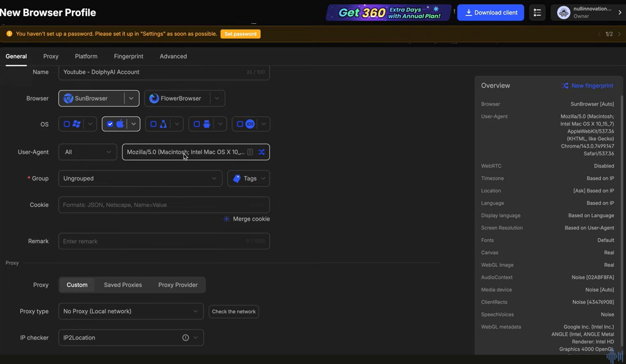The image size is (626, 364).
Task: Enable the Linux OS checkbox
Action: (x=153, y=124)
